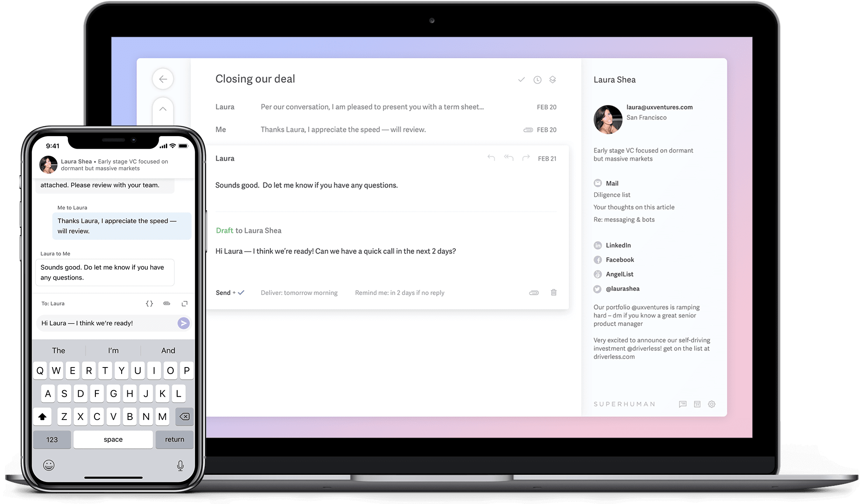Click Send button in the draft compose area
Screen dimensions: 860x504
point(223,293)
